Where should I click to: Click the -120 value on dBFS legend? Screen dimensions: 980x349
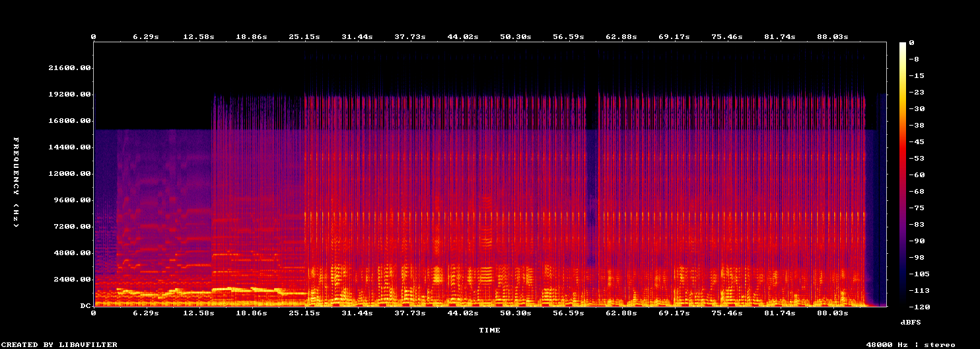pyautogui.click(x=919, y=307)
